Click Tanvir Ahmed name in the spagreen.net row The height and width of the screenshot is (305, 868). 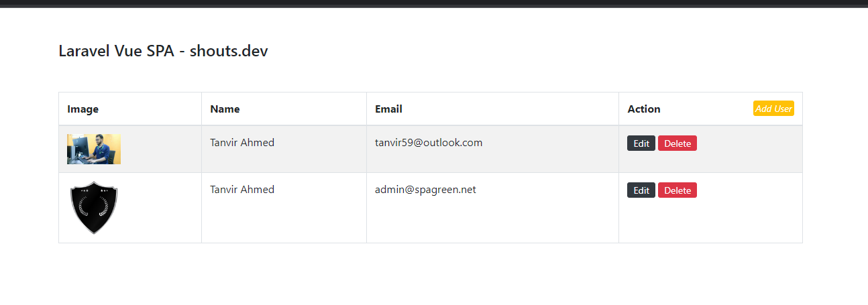(x=242, y=190)
